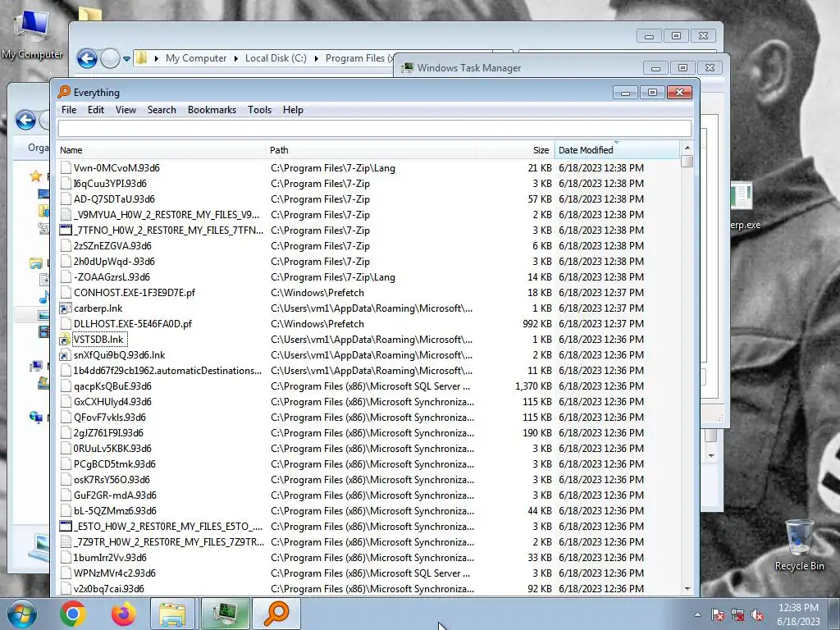This screenshot has height=630, width=840.
Task: Switch to Task Manager taskbar button
Action: pyautogui.click(x=225, y=614)
